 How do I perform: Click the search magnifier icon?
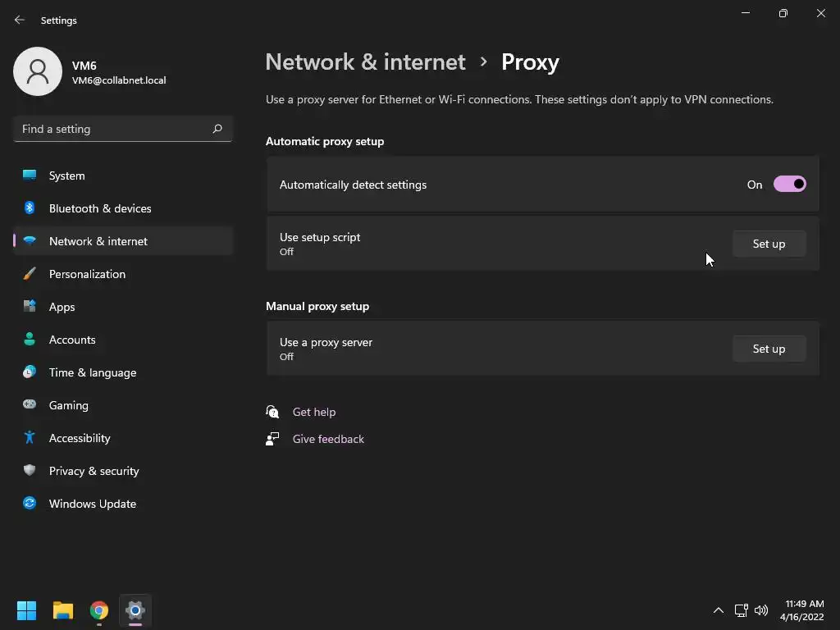(x=217, y=129)
